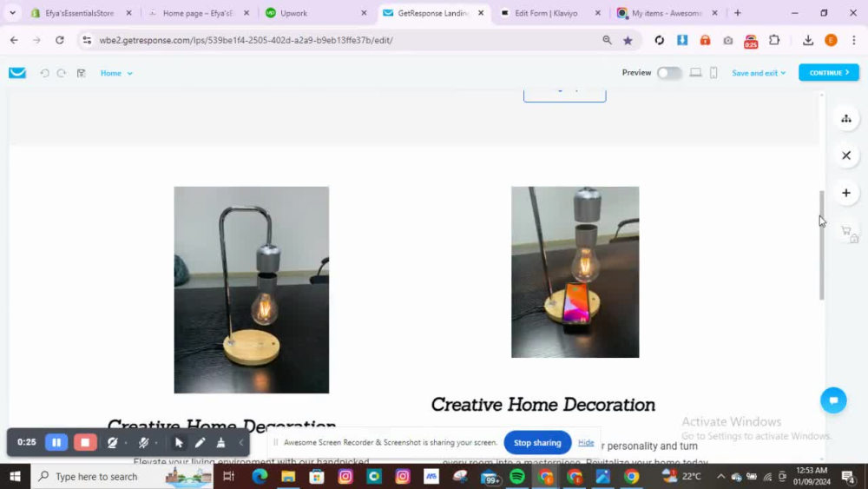The height and width of the screenshot is (489, 868).
Task: Open the Windows notification center
Action: [849, 476]
